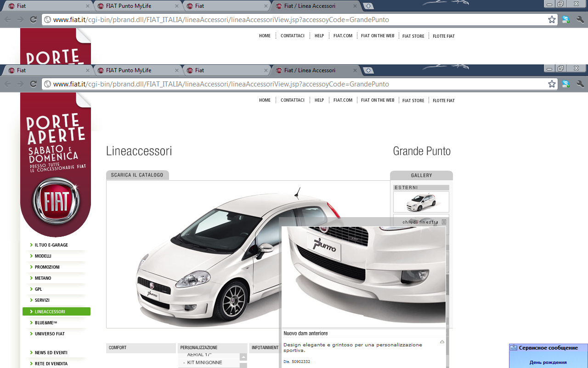The width and height of the screenshot is (588, 368).
Task: Click the up arrow in Personalizzazione list
Action: click(x=243, y=357)
